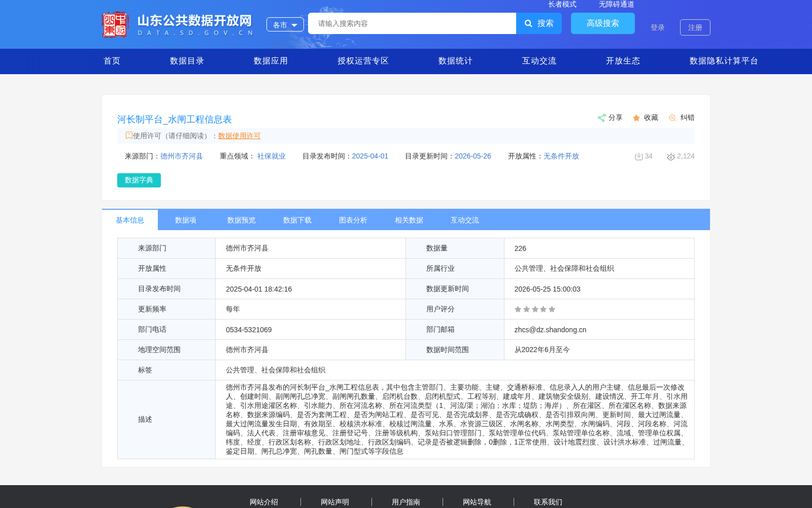This screenshot has width=812, height=508.
Task: Open 用户指南 footer link
Action: pos(406,502)
